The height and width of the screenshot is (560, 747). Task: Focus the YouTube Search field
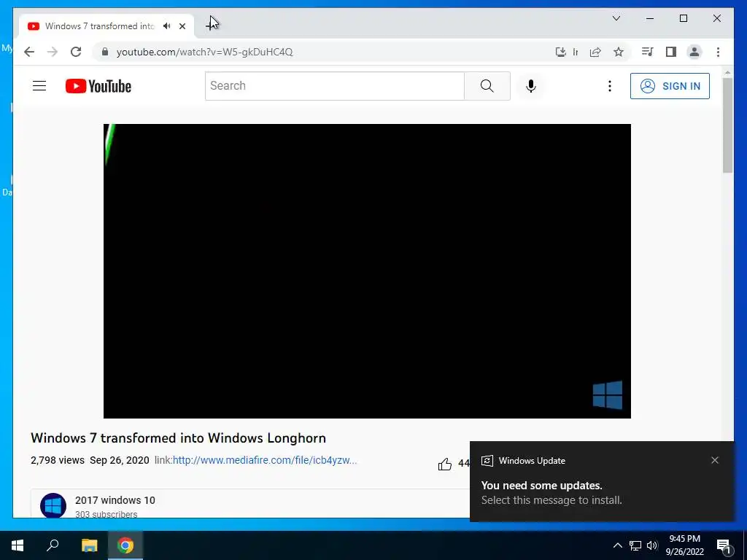[334, 86]
